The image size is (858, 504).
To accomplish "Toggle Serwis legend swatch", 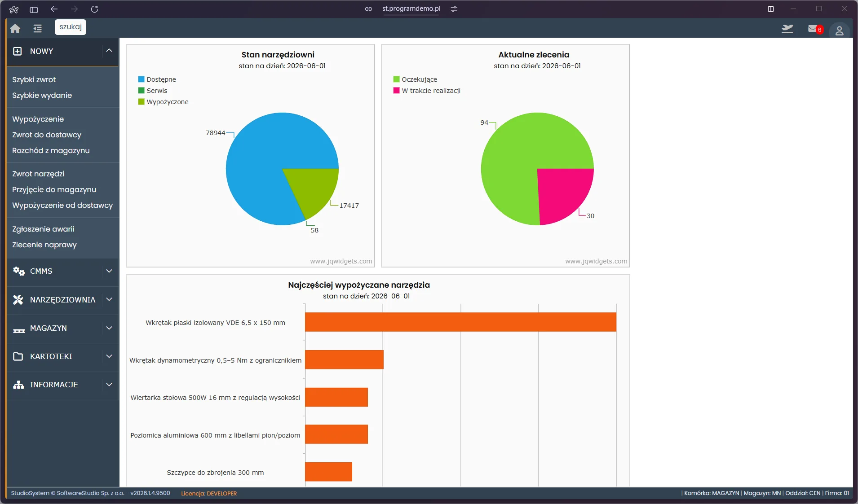I will [141, 91].
